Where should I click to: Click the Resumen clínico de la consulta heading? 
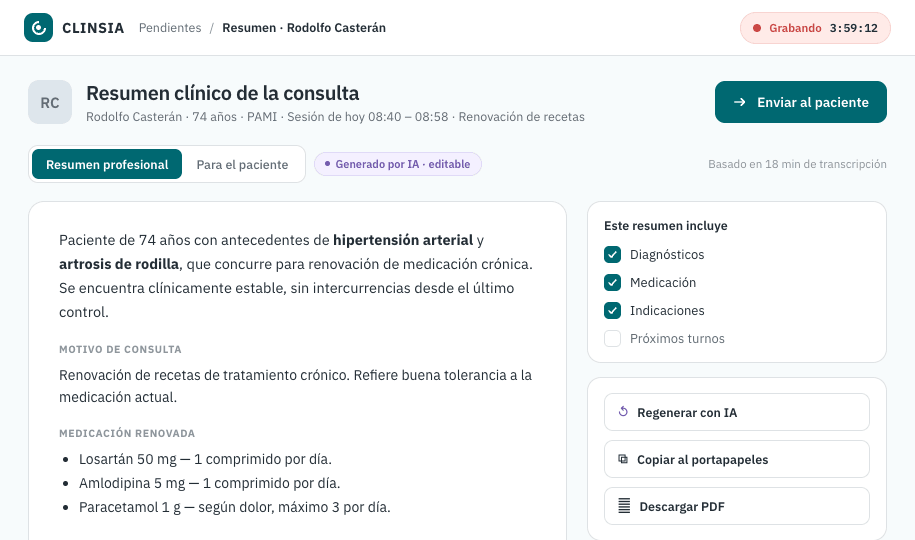222,93
